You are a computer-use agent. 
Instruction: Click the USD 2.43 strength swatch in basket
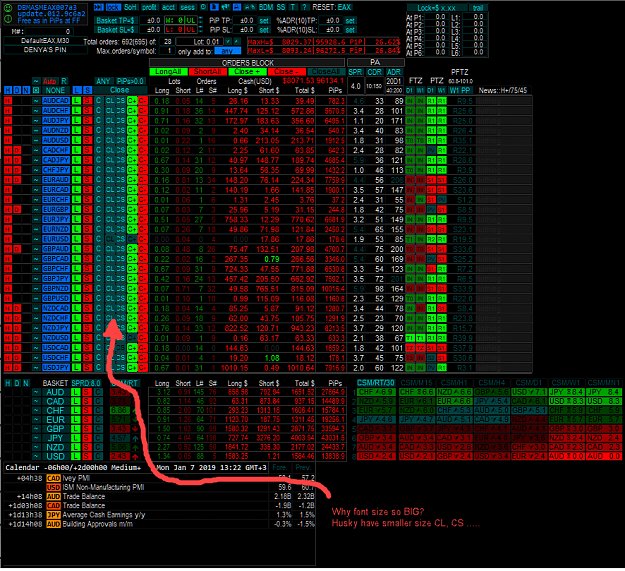coord(119,456)
